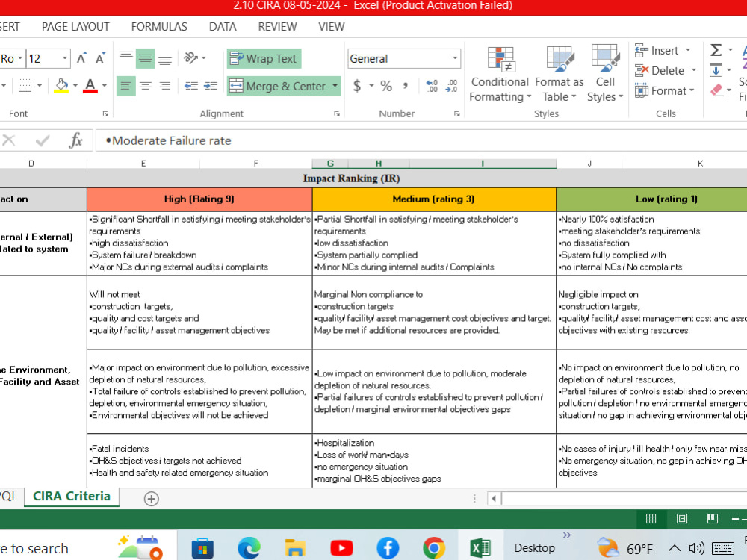This screenshot has width=747, height=560.
Task: Align cell text to the left
Action: point(125,86)
